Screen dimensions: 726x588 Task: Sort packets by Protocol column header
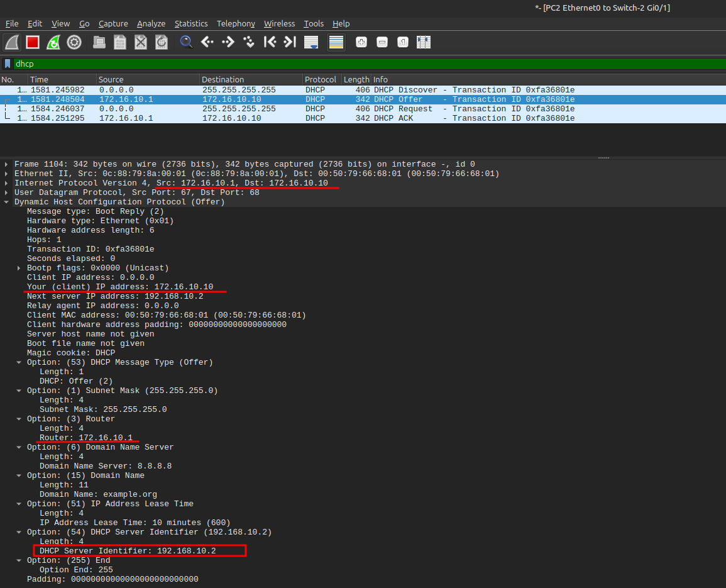point(321,80)
